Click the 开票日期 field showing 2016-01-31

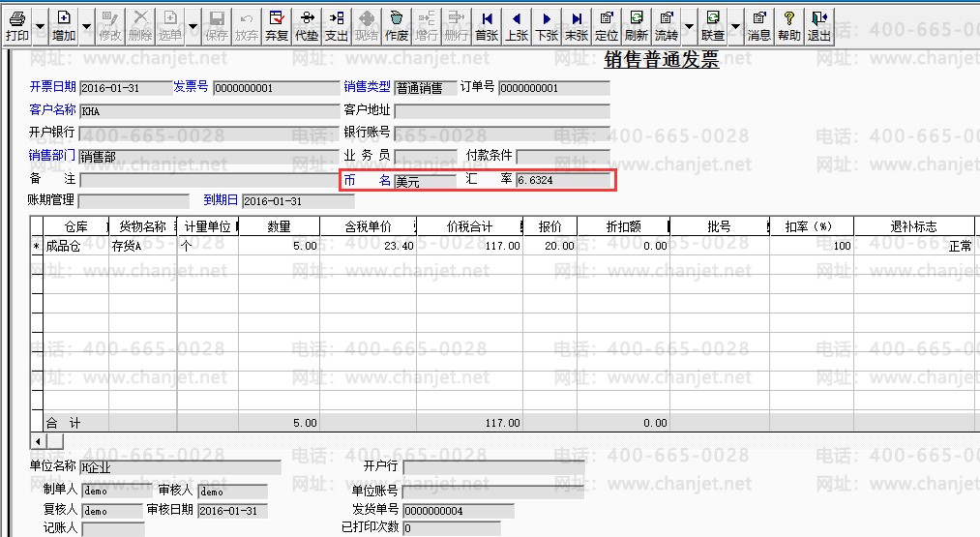[x=126, y=88]
